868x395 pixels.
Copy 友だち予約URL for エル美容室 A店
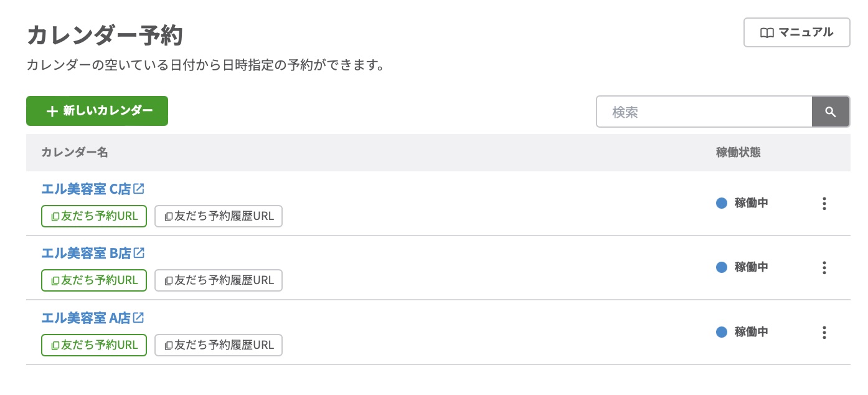[x=94, y=345]
